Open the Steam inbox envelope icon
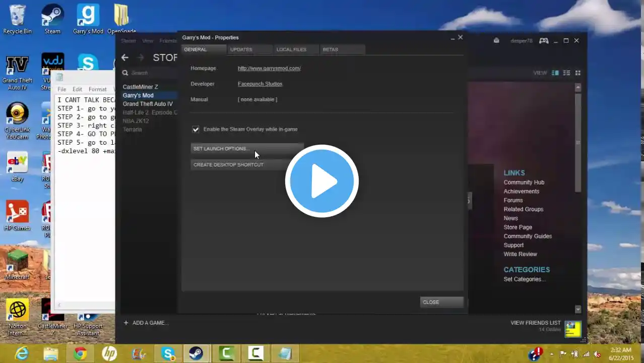Image resolution: width=644 pixels, height=363 pixels. coord(496,41)
